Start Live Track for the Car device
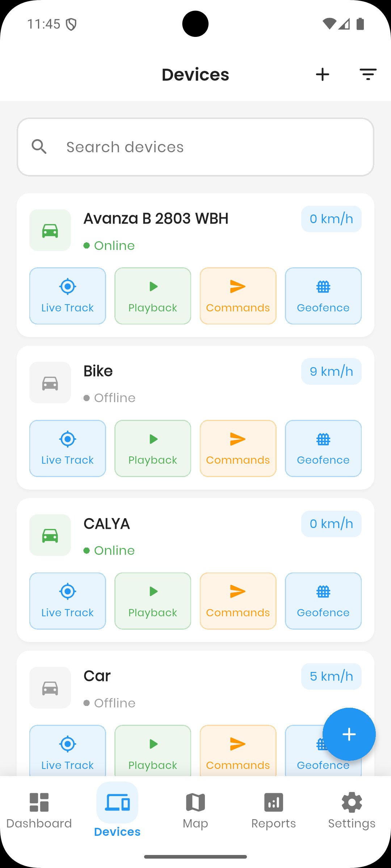 pos(68,750)
